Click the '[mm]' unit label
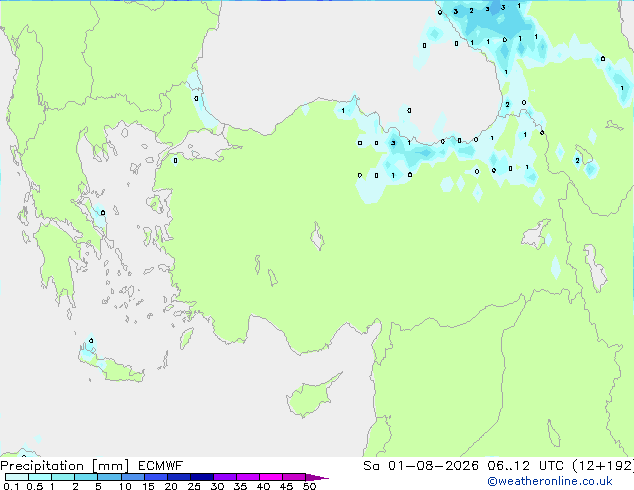This screenshot has width=634, height=490. click(110, 466)
